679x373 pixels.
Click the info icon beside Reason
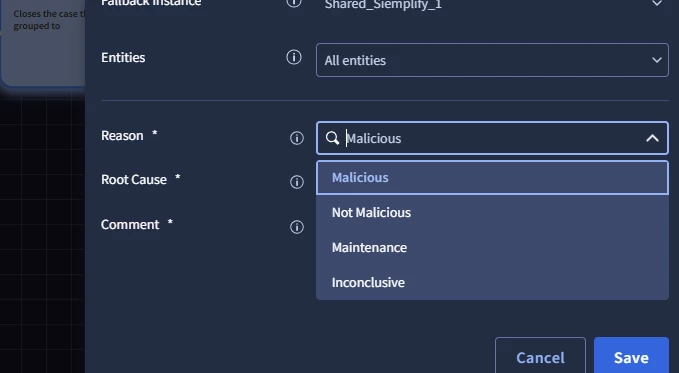pyautogui.click(x=297, y=138)
